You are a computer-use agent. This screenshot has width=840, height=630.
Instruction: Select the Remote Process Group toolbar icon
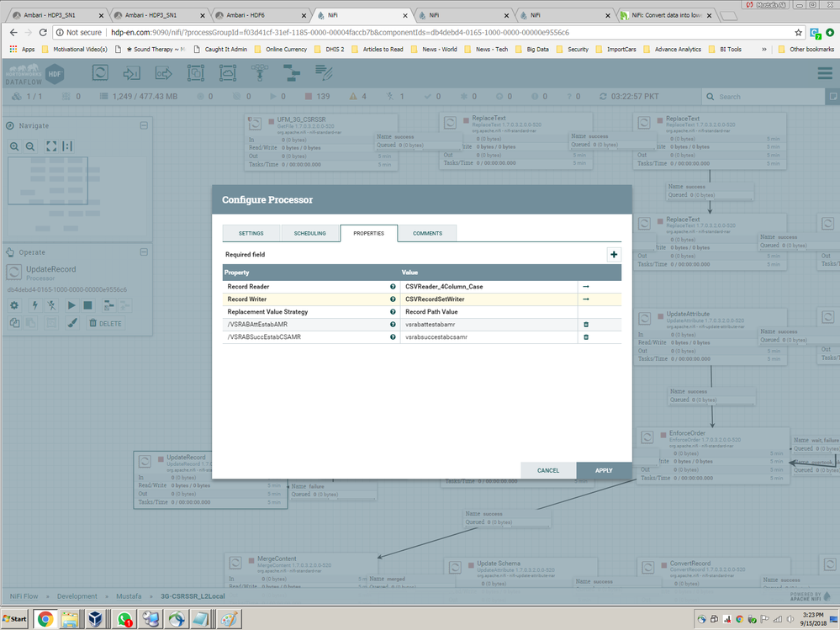coord(228,72)
